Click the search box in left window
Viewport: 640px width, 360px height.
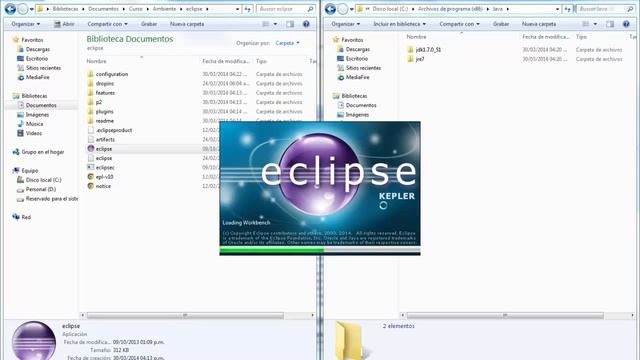286,9
